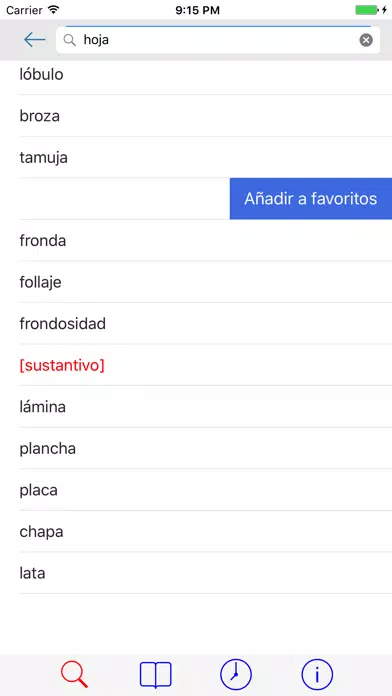The height and width of the screenshot is (696, 392).
Task: Tap the Añadir a favoritos button
Action: 311,198
